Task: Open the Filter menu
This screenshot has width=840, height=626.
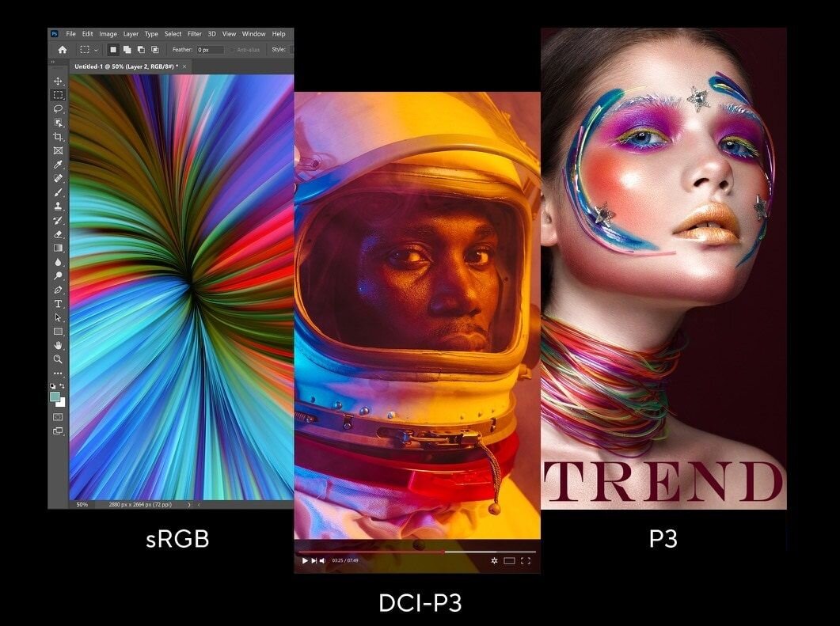Action: [x=194, y=34]
